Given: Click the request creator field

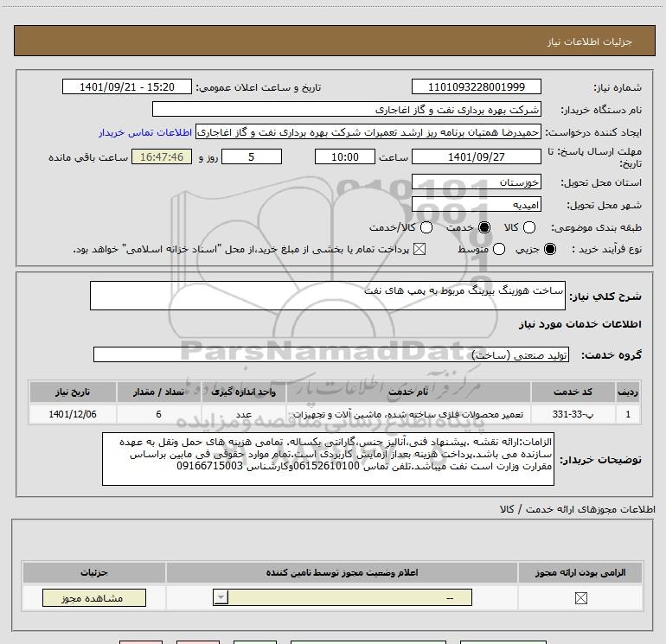Looking at the screenshot, I should (368, 132).
